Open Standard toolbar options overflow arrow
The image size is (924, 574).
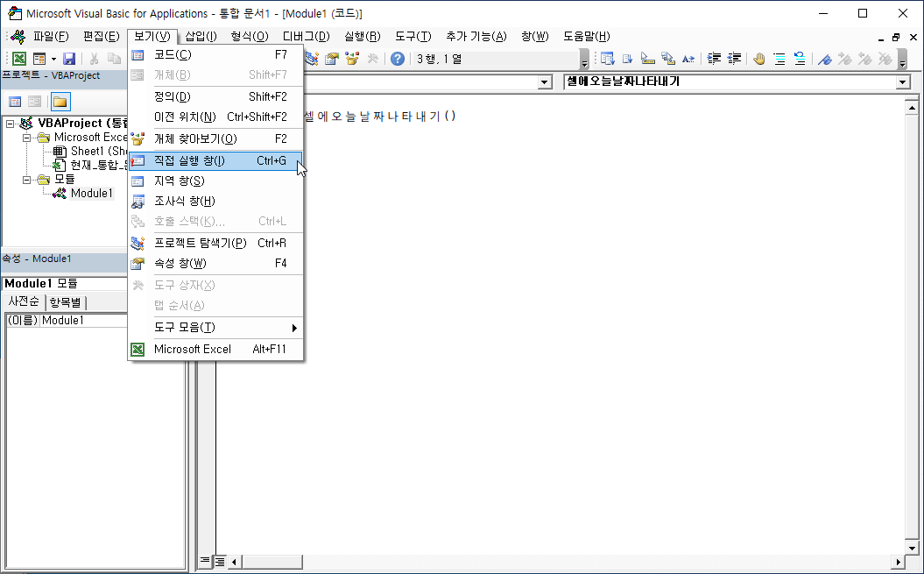click(x=584, y=59)
